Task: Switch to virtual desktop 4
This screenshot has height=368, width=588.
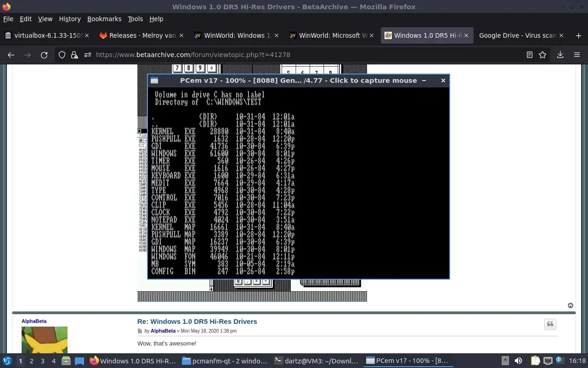Action: [x=53, y=361]
